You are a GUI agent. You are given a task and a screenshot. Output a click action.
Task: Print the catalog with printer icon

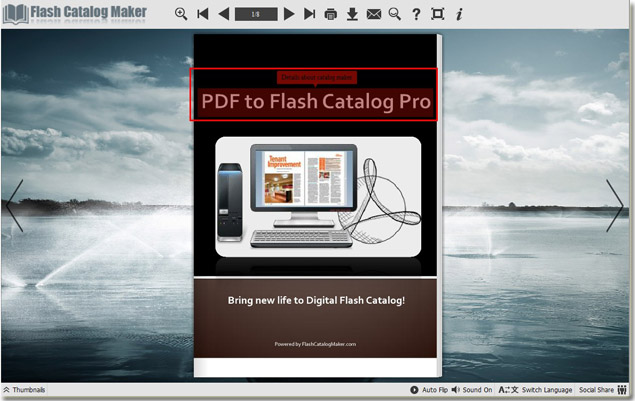[x=330, y=14]
